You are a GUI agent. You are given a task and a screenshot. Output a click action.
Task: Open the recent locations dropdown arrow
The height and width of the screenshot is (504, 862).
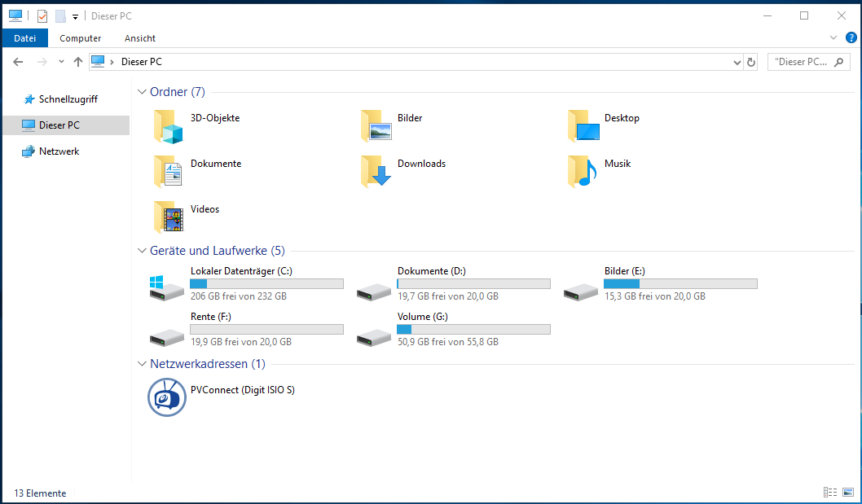61,62
